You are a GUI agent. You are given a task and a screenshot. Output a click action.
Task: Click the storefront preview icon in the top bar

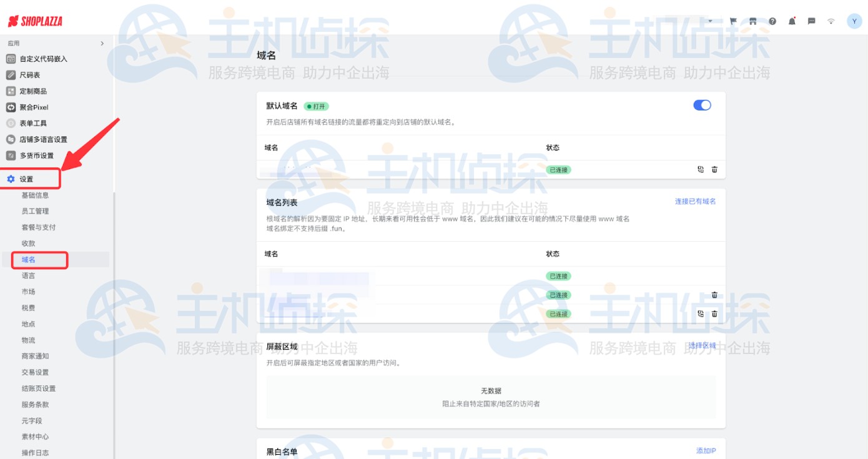(x=752, y=20)
